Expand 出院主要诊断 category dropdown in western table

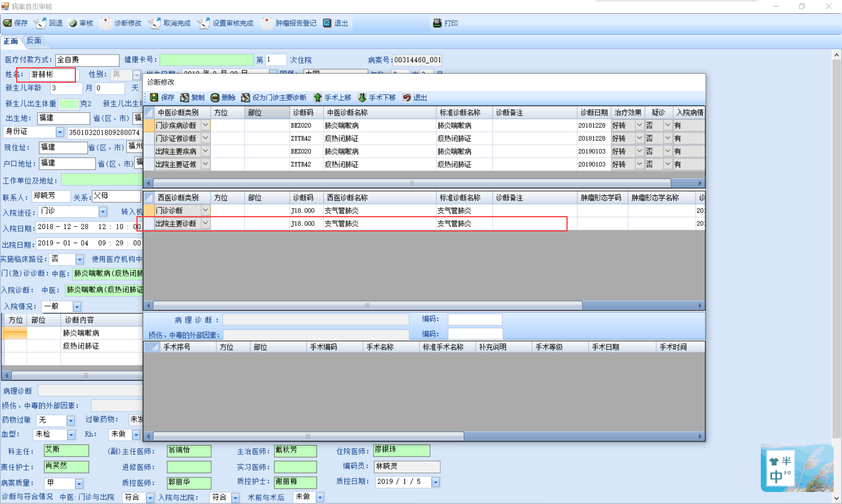point(205,223)
